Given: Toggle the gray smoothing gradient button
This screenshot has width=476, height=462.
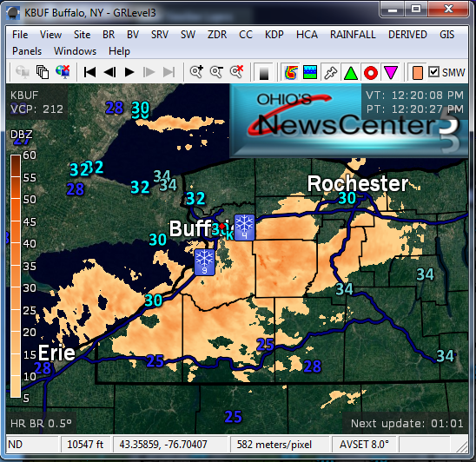Looking at the screenshot, I should tap(264, 73).
